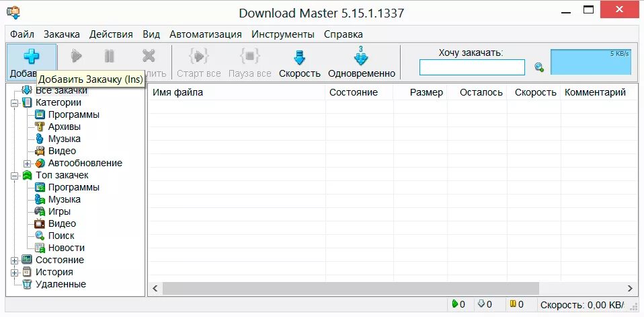Open the Действия menu
The width and height of the screenshot is (644, 317).
(111, 34)
